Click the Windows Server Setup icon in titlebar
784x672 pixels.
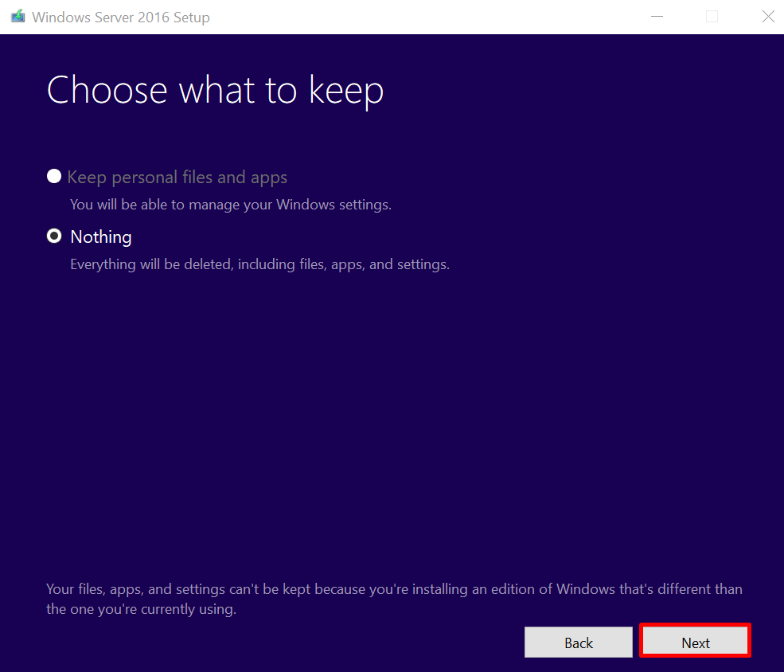pyautogui.click(x=18, y=16)
